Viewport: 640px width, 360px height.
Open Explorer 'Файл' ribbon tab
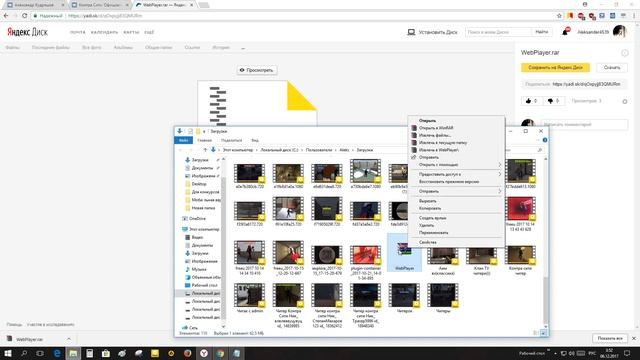pyautogui.click(x=183, y=140)
